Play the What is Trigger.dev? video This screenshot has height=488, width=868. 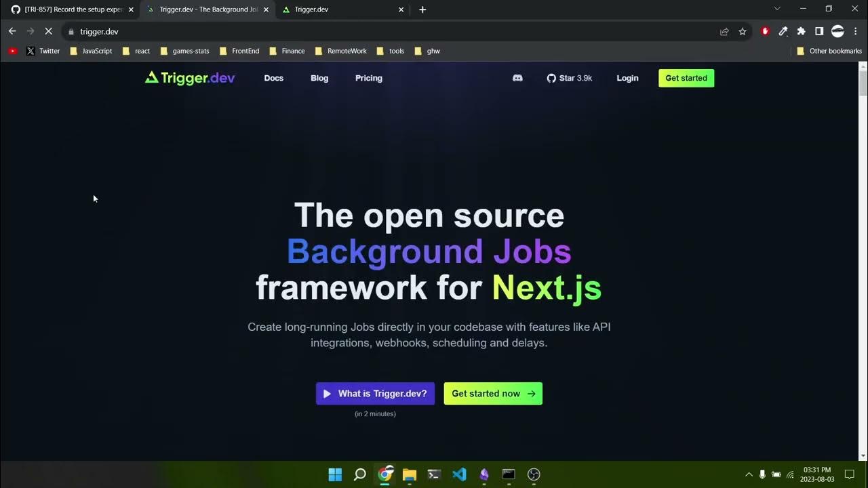[375, 394]
